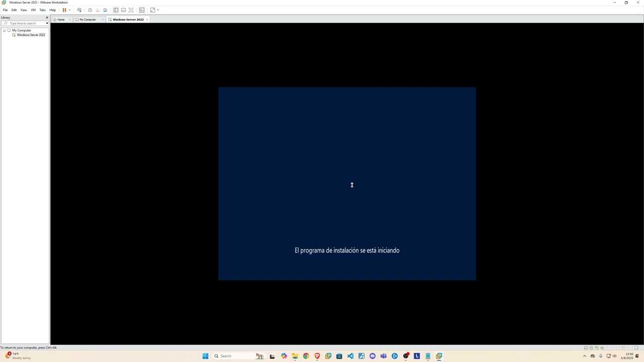
Task: Select Windows Server 2022 in the library
Action: point(31,35)
